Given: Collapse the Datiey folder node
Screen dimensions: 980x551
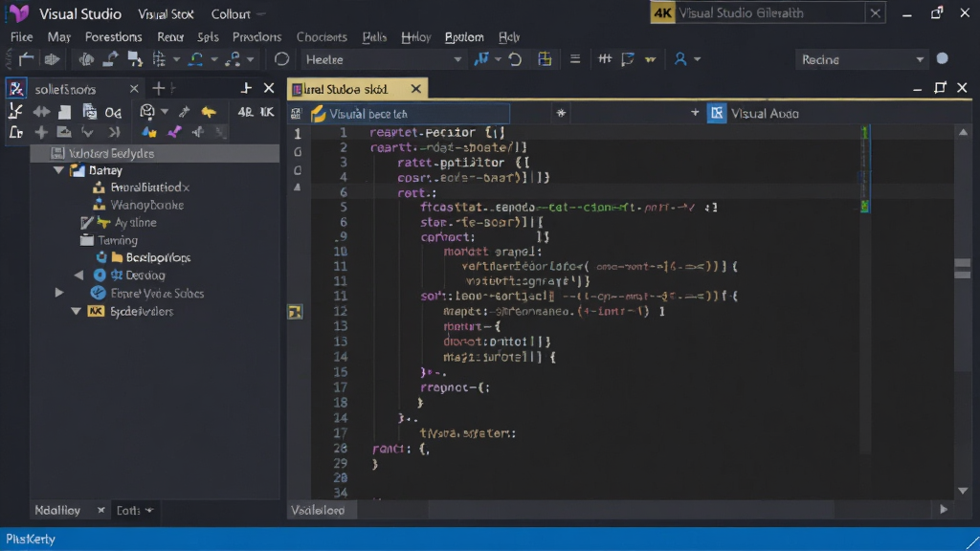Looking at the screenshot, I should (58, 170).
